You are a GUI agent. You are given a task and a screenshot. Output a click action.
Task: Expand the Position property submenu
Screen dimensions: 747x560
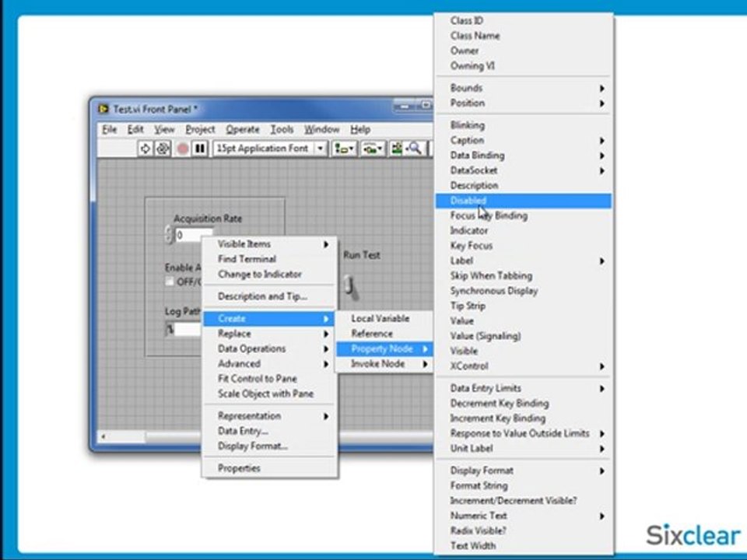524,103
